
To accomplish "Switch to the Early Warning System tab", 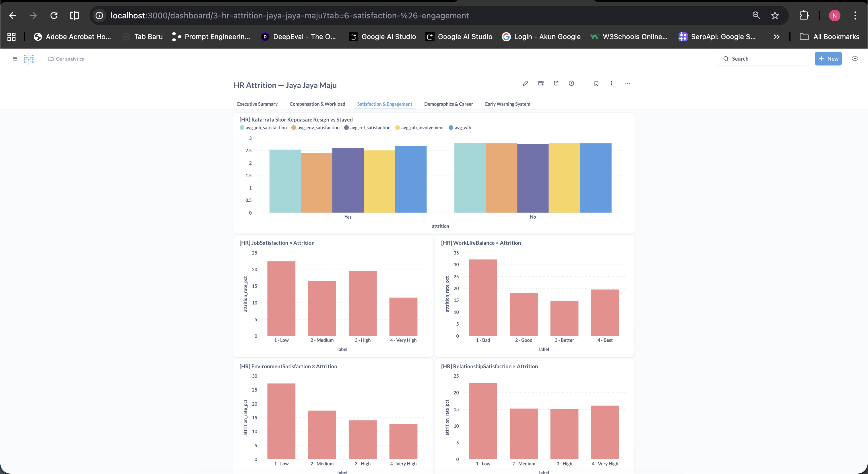I will pyautogui.click(x=507, y=104).
